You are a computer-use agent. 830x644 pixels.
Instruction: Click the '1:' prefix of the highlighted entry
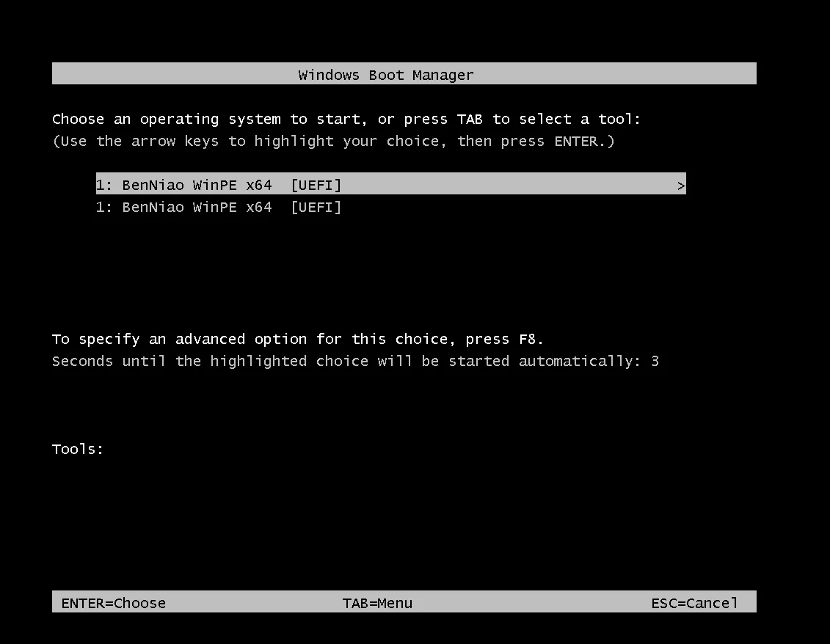tap(104, 186)
